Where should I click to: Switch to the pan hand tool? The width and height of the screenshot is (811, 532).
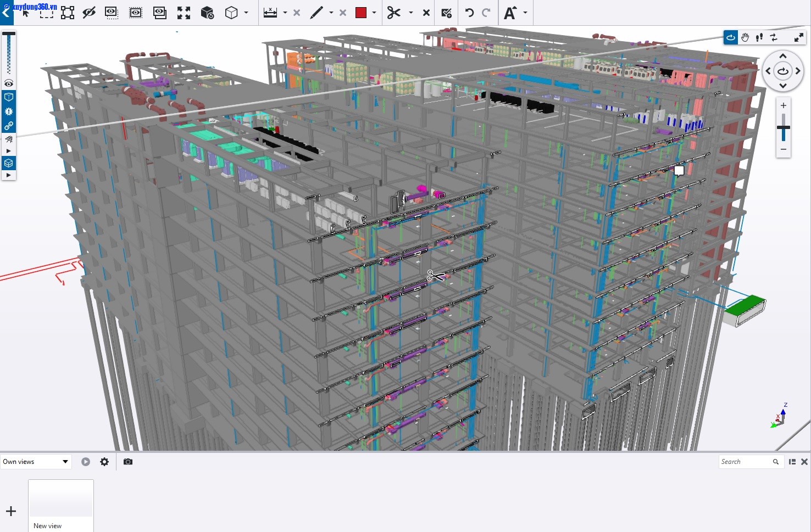tap(745, 37)
